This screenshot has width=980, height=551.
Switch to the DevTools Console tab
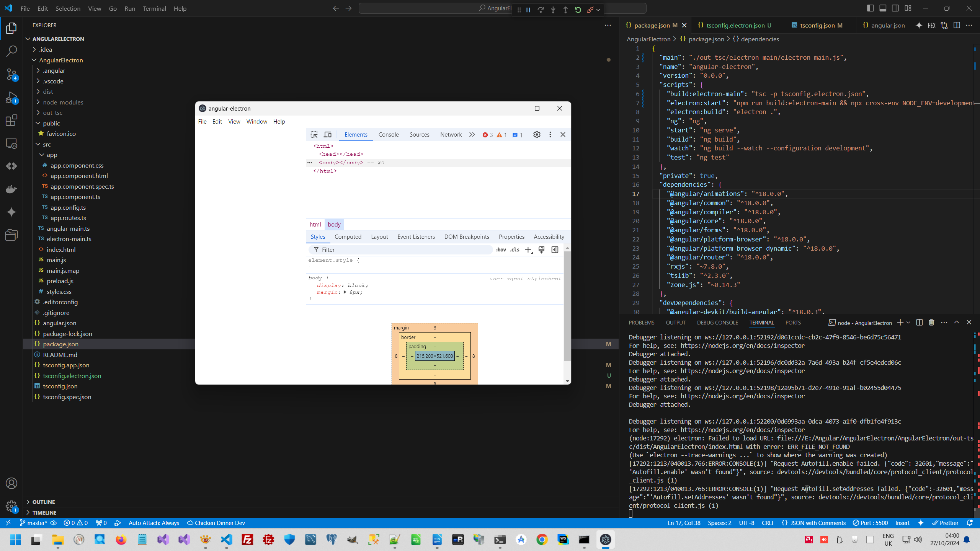pyautogui.click(x=389, y=135)
